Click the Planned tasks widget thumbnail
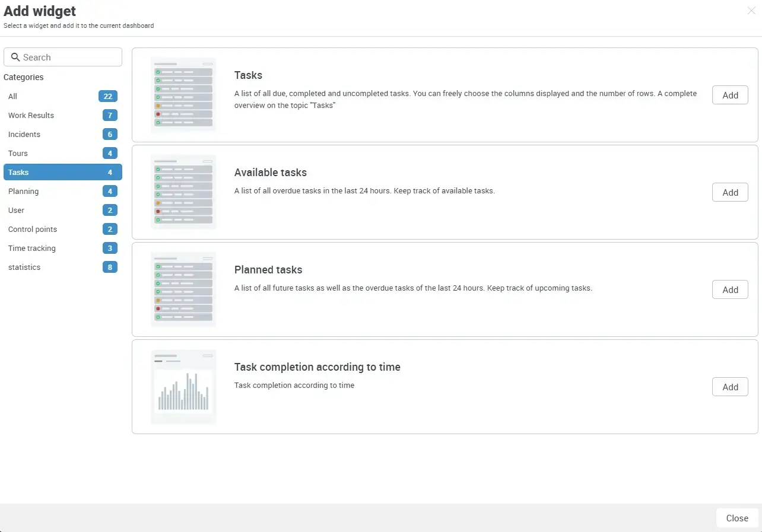 pyautogui.click(x=183, y=289)
